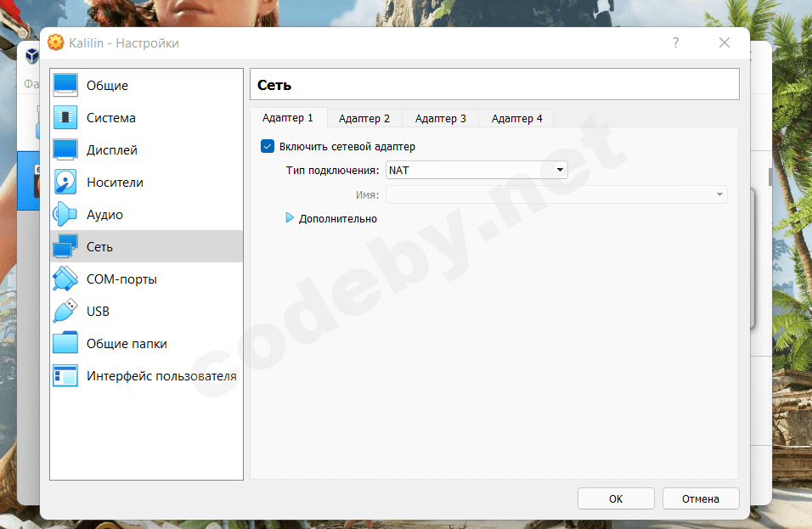Click the COM-порты serial connector icon

(65, 279)
